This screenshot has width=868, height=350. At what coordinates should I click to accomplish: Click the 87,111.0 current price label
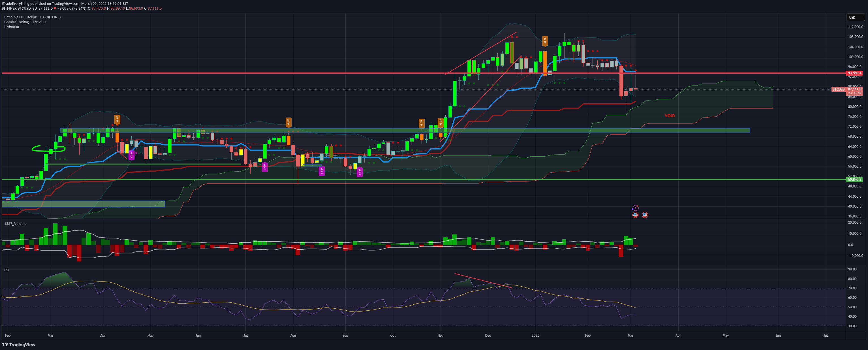[x=854, y=89]
